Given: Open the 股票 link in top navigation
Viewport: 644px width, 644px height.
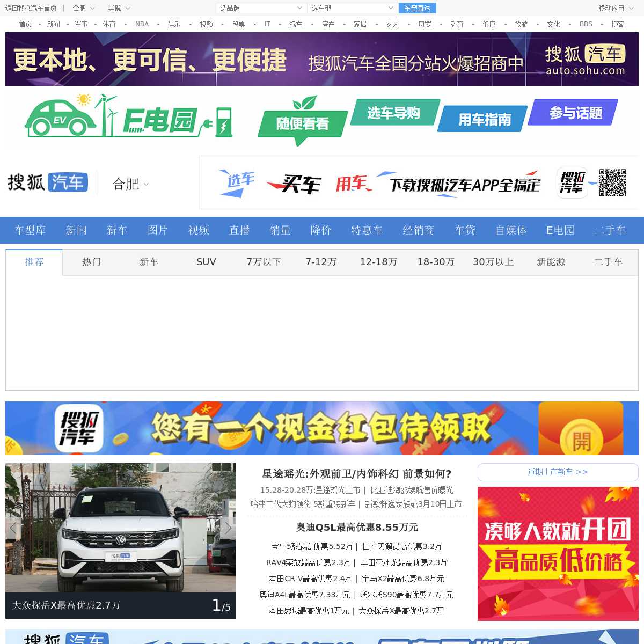Looking at the screenshot, I should click(238, 24).
